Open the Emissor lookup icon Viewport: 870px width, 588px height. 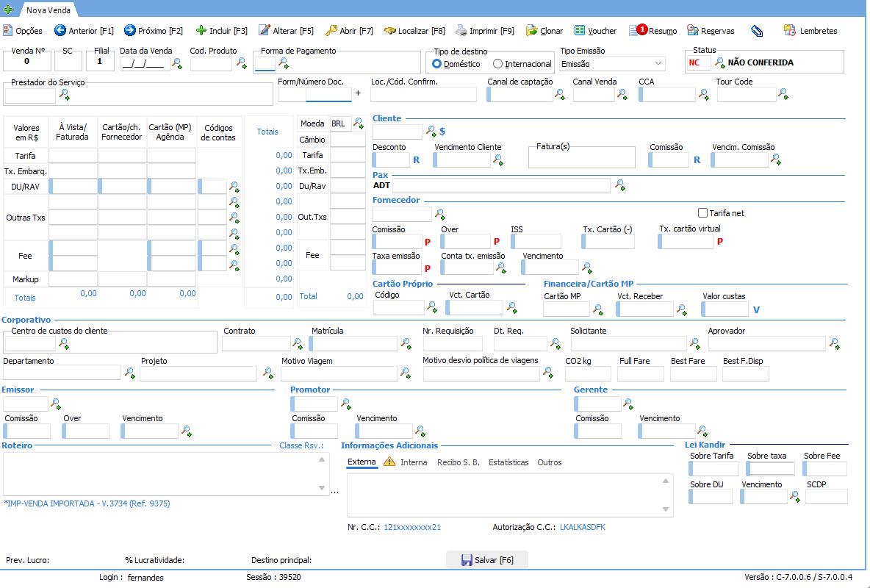pyautogui.click(x=56, y=404)
